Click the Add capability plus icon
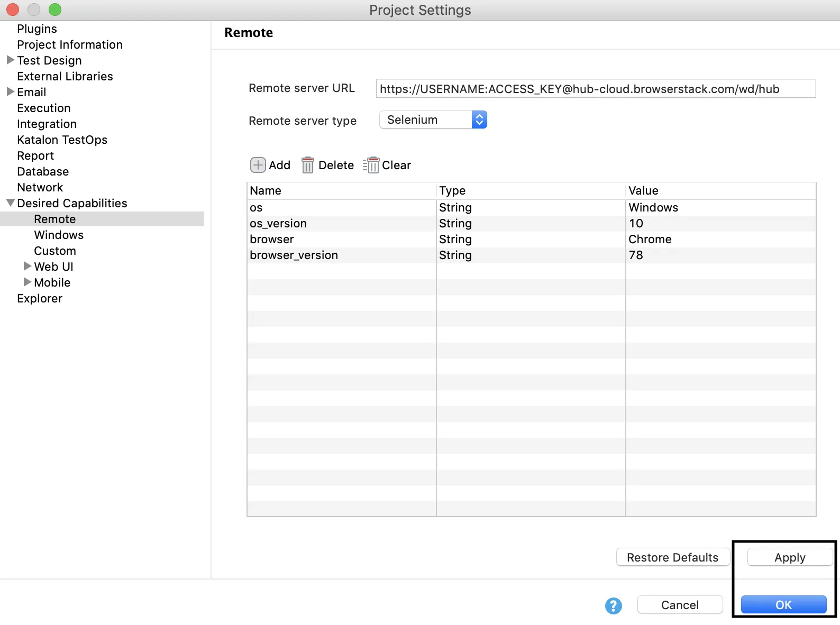Image resolution: width=840 pixels, height=625 pixels. pyautogui.click(x=258, y=165)
